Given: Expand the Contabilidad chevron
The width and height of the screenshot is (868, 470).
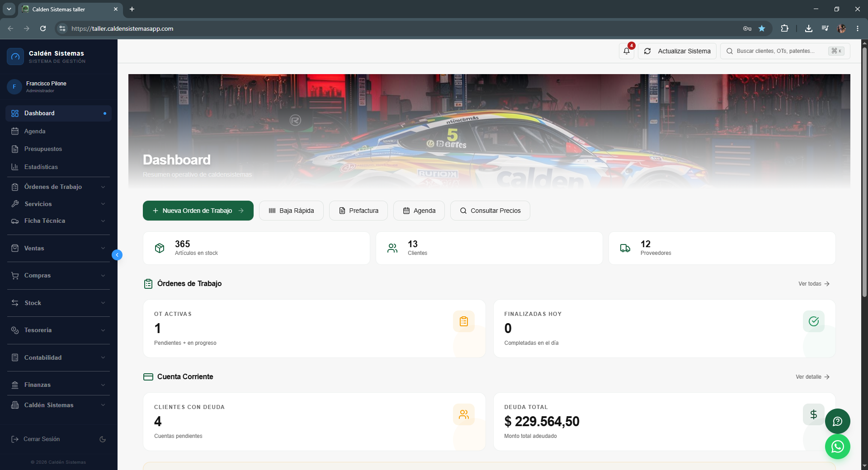Looking at the screenshot, I should 103,357.
